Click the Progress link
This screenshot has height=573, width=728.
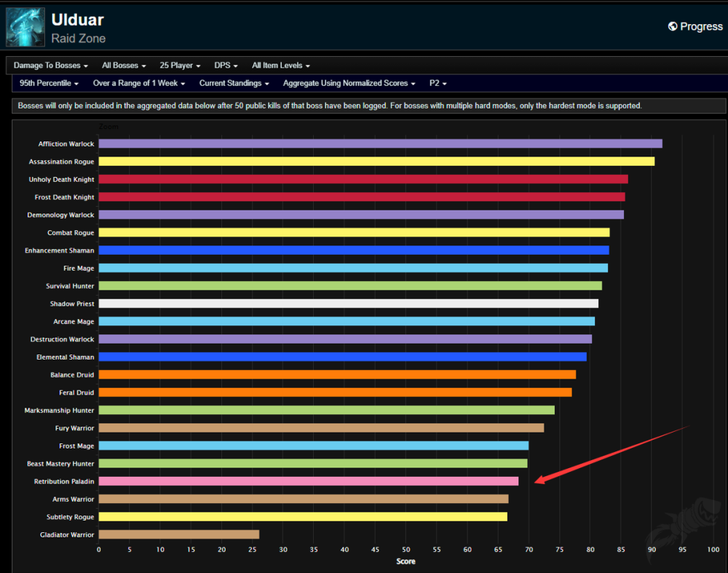[x=700, y=26]
